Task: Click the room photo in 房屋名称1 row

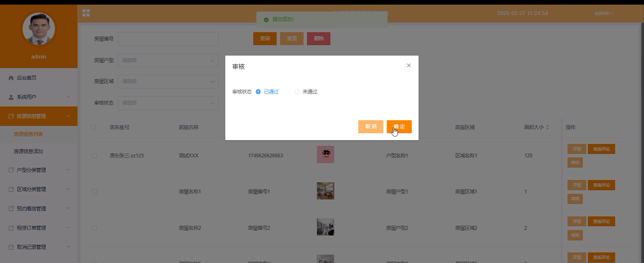Action: tap(325, 191)
